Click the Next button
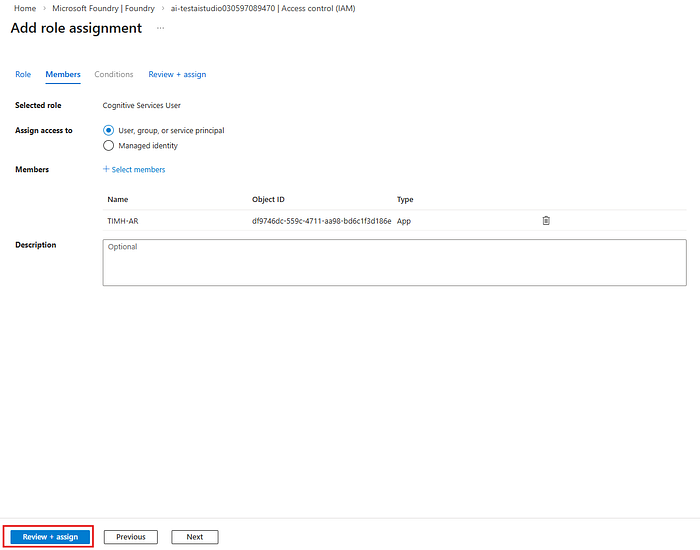700x550 pixels. 194,537
